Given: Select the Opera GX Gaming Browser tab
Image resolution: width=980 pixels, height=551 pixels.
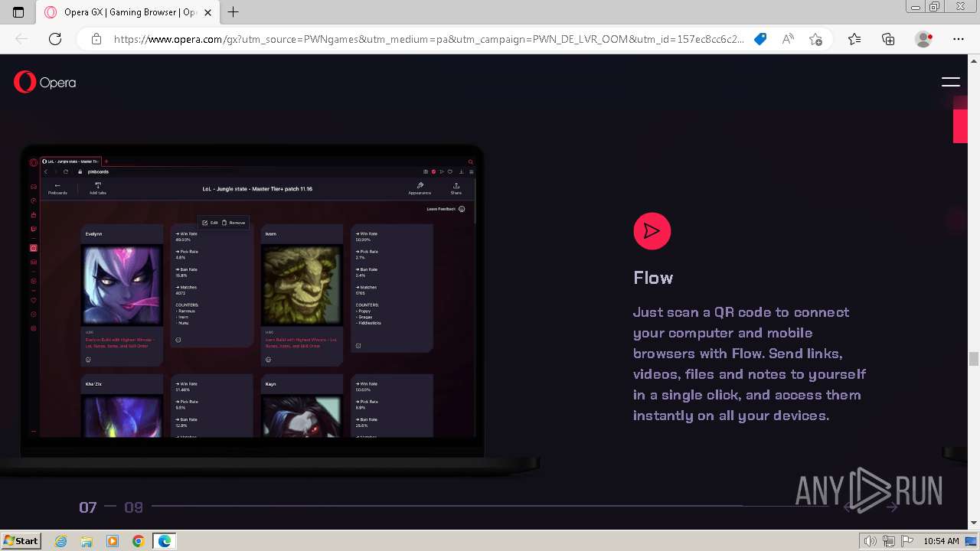Looking at the screenshot, I should (128, 12).
